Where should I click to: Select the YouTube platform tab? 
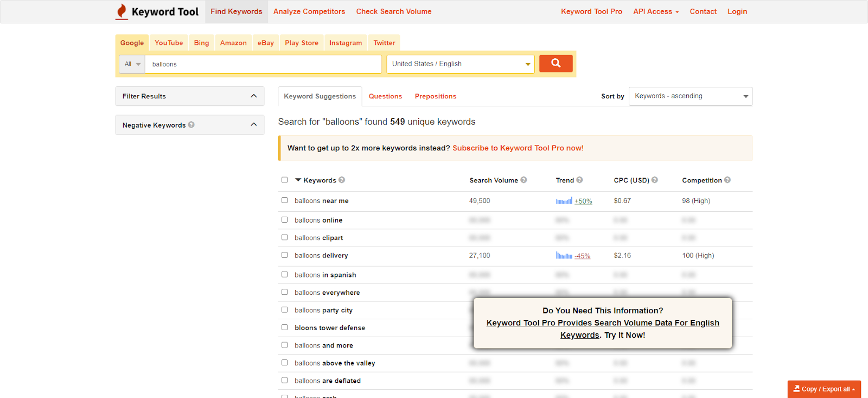(x=169, y=43)
